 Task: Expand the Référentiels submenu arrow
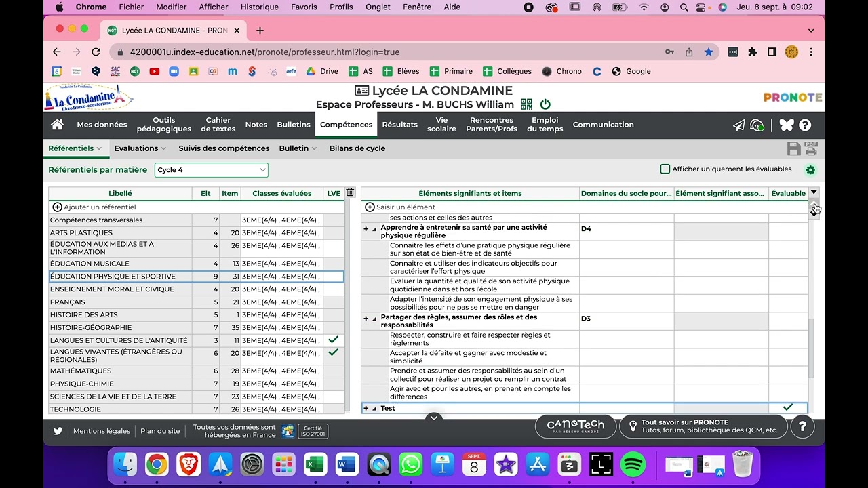pyautogui.click(x=99, y=148)
